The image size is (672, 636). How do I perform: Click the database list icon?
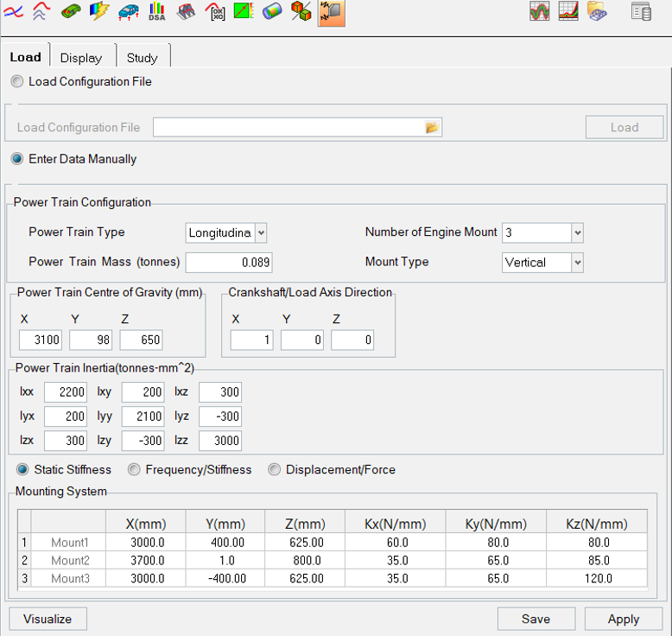click(x=641, y=11)
